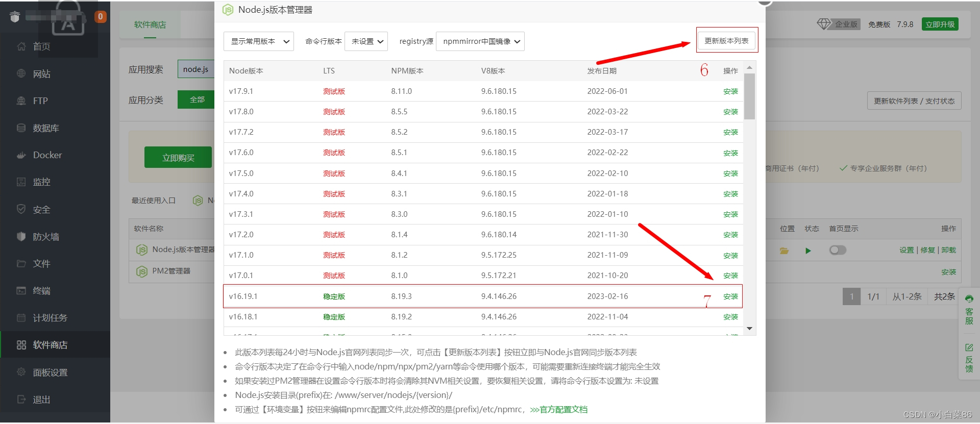Click 修复 link for Node.js manager

tap(927, 250)
